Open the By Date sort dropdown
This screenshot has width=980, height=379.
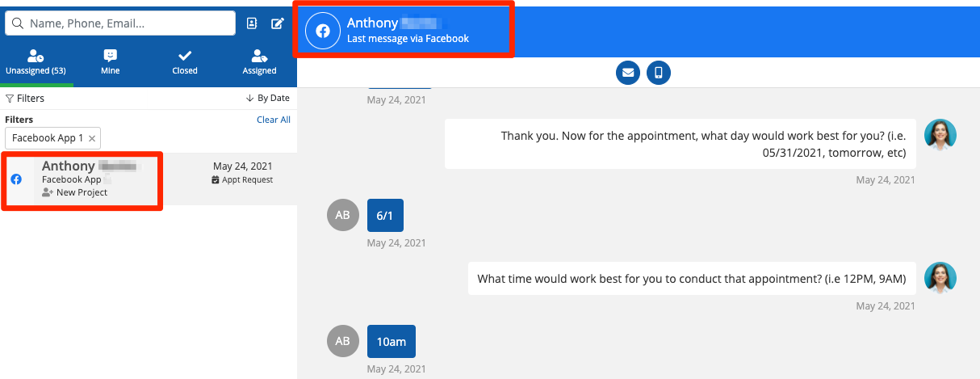pyautogui.click(x=268, y=99)
